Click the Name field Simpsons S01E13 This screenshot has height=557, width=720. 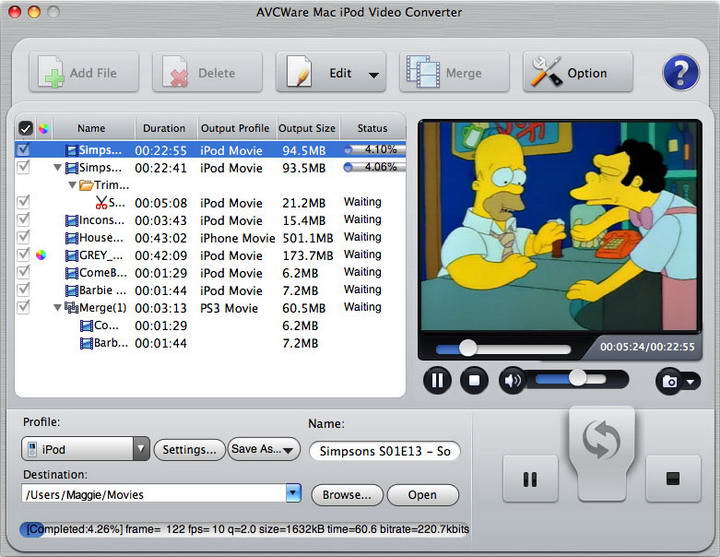[385, 451]
